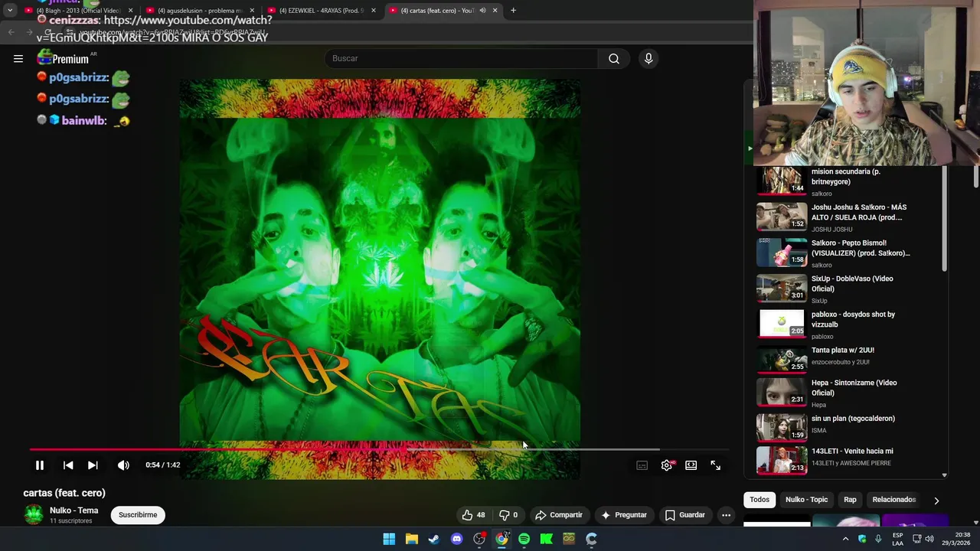Open OBS from the taskbar
The width and height of the screenshot is (980, 551).
[x=479, y=539]
